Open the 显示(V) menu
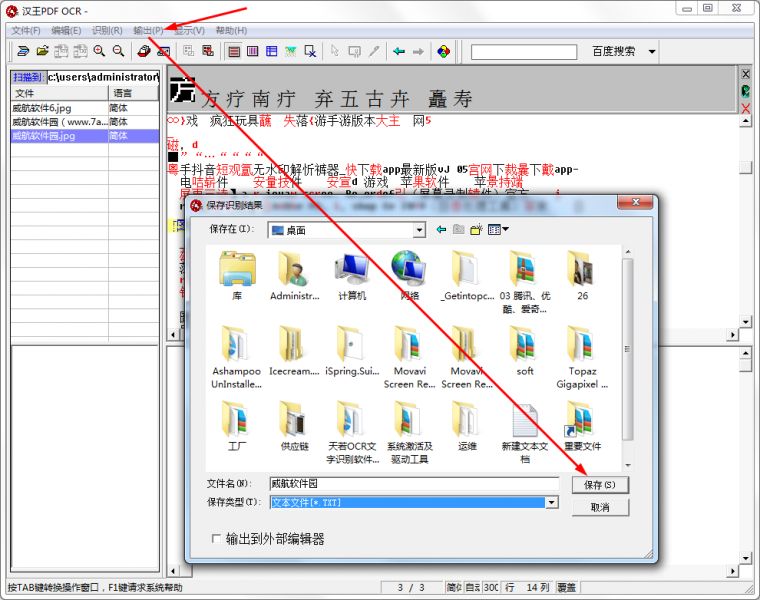 (190, 31)
